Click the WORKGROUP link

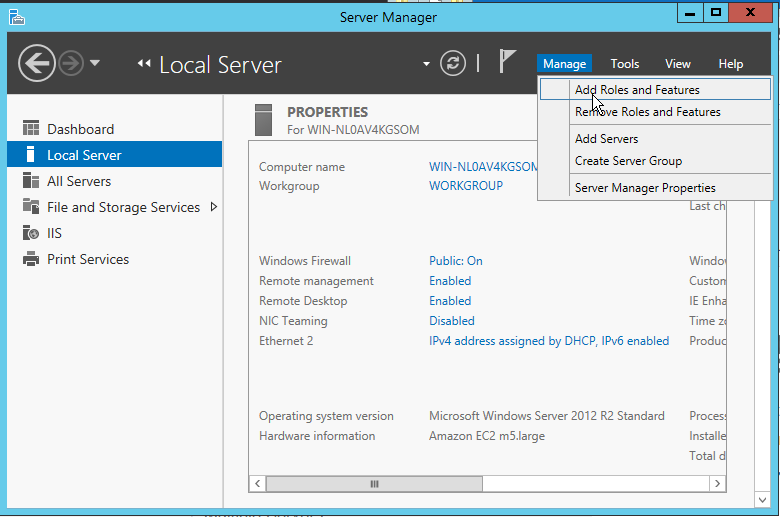point(465,185)
